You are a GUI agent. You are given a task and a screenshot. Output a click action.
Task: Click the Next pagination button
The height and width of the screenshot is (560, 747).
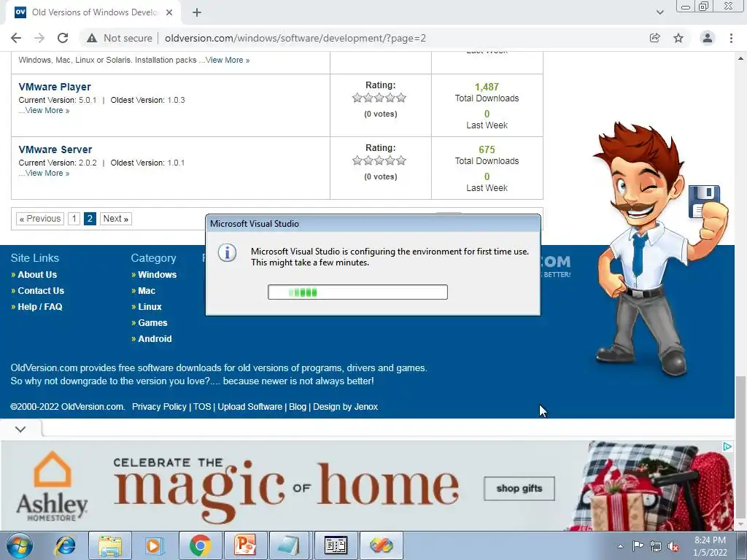[116, 219]
